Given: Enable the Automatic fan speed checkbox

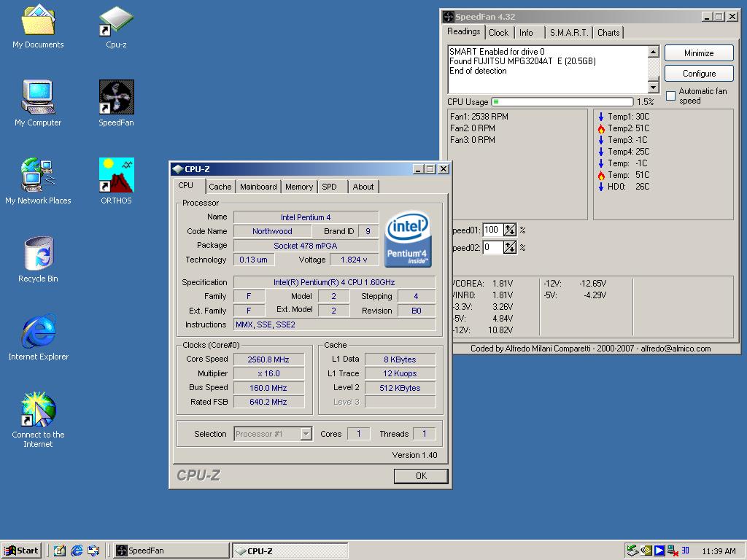Looking at the screenshot, I should 671,96.
